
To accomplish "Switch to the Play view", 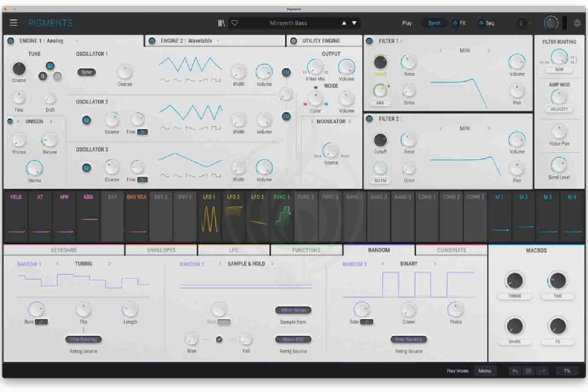I will pos(407,23).
